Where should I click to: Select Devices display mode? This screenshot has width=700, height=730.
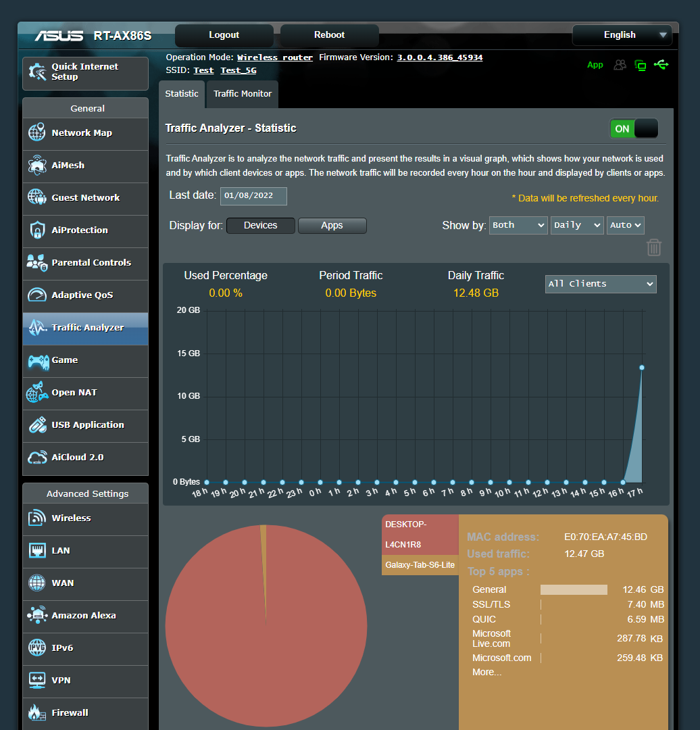[260, 225]
